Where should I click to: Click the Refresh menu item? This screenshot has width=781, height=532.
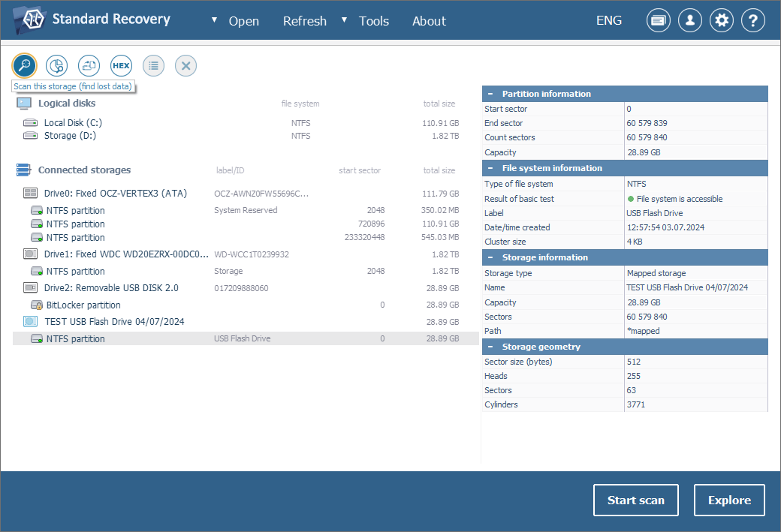coord(304,21)
